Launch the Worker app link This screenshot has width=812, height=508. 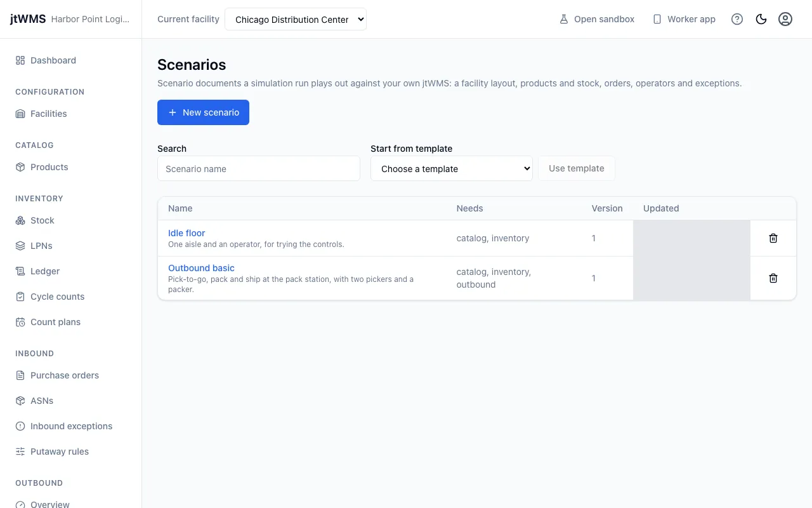pyautogui.click(x=684, y=19)
